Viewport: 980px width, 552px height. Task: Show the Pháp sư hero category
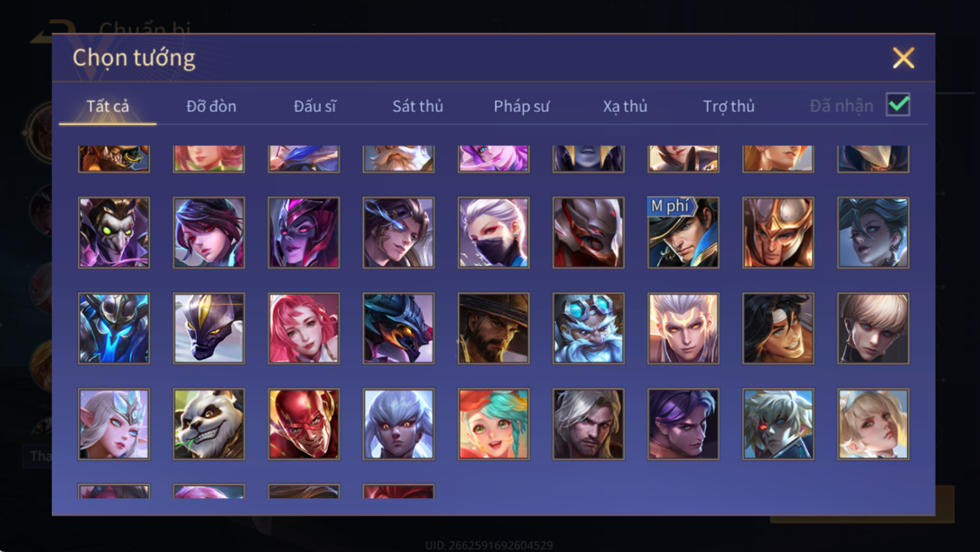pos(521,106)
